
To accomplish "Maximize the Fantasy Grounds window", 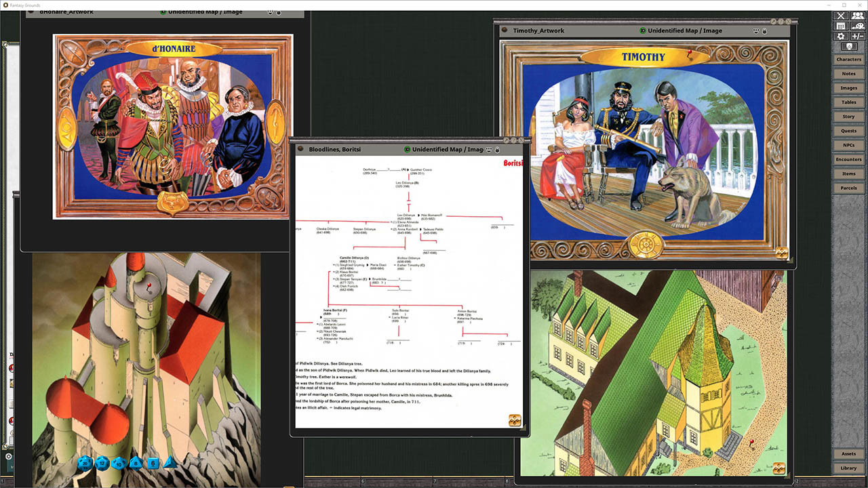I will tap(844, 5).
